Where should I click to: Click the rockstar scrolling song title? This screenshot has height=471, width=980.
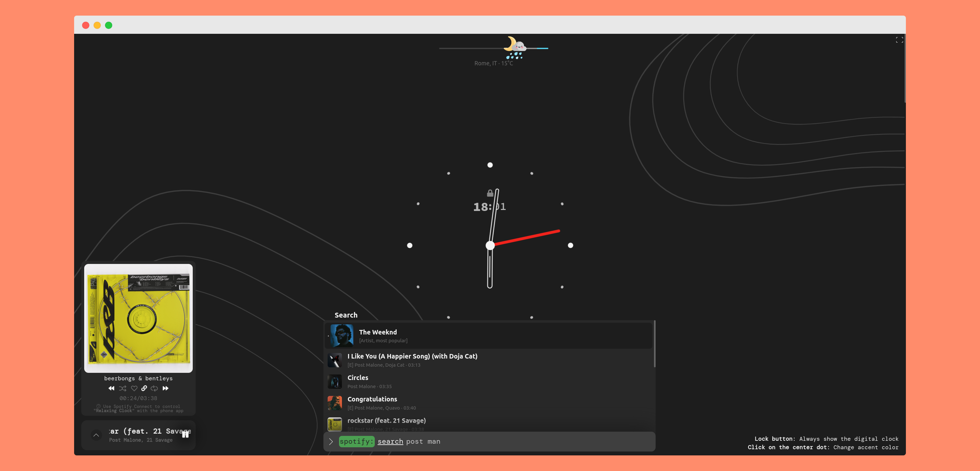150,431
